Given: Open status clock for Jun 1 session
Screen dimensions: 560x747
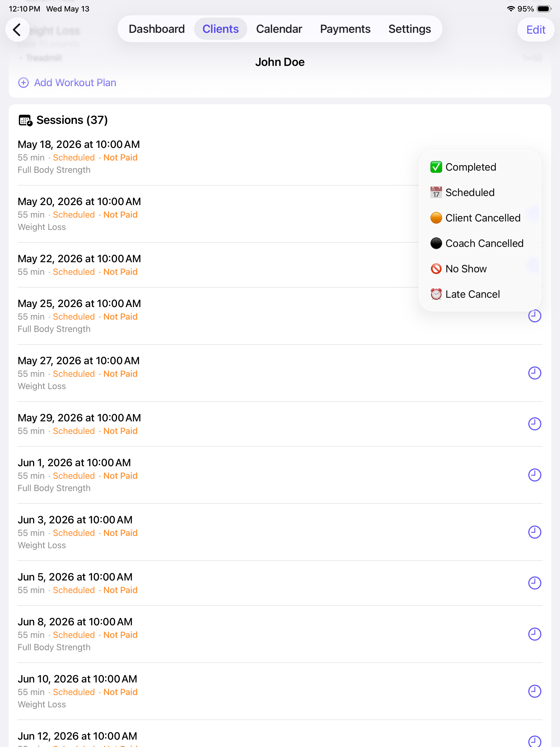Looking at the screenshot, I should click(x=534, y=475).
